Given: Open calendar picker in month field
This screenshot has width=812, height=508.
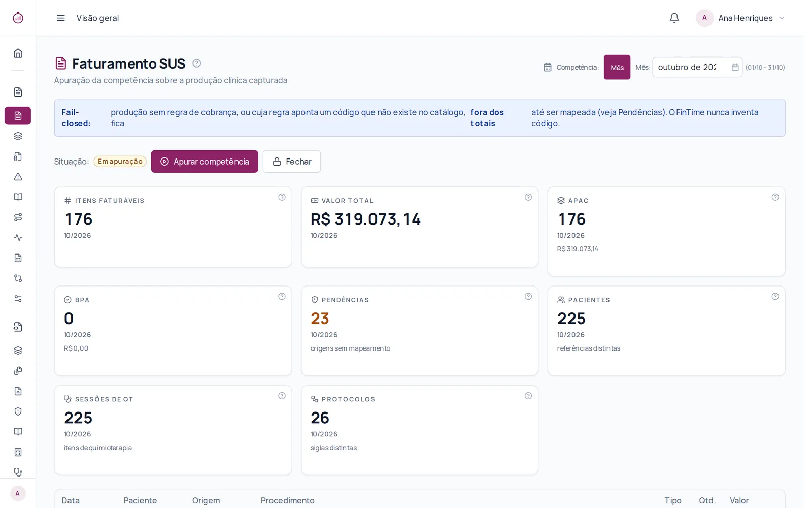Looking at the screenshot, I should tap(735, 67).
